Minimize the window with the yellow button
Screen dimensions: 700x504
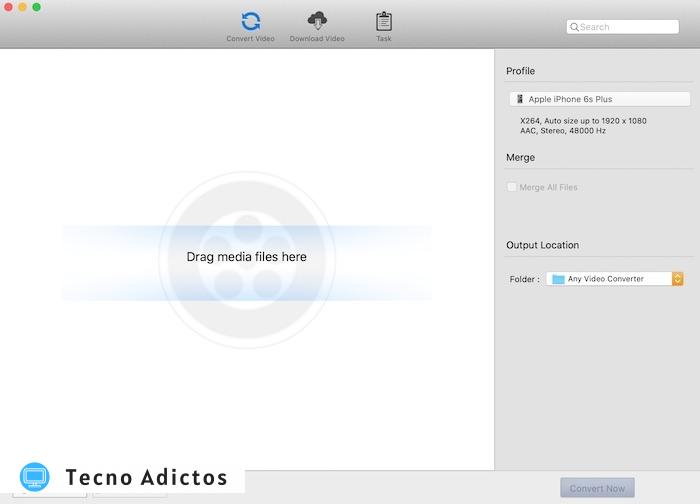(x=23, y=7)
